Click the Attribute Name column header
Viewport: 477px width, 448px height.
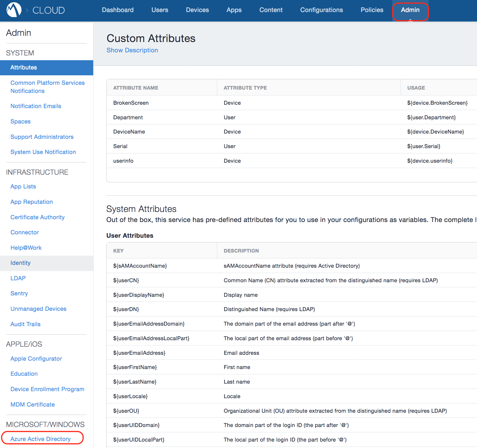tap(136, 88)
